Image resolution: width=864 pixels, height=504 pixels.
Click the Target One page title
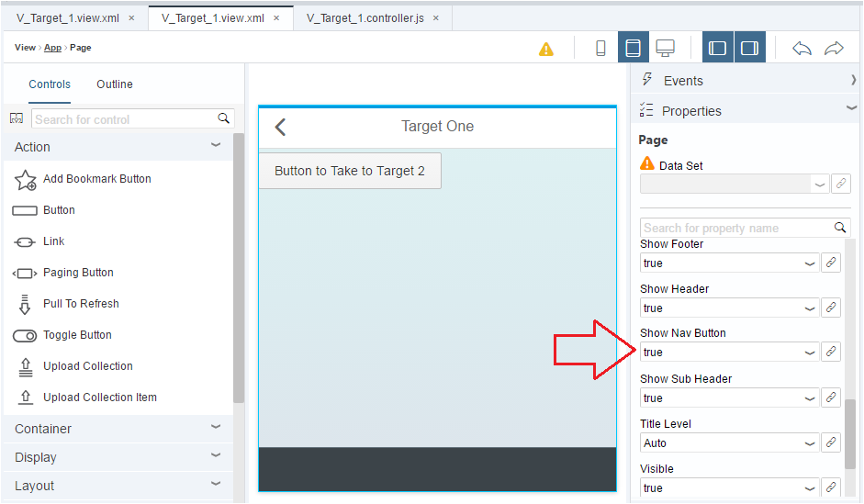[438, 126]
